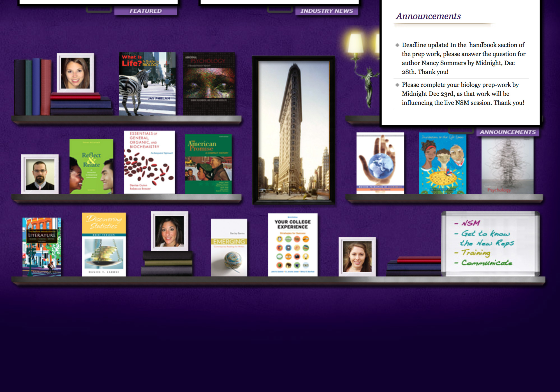
Task: Select the top-left woman's framed portrait photo
Action: (x=75, y=72)
